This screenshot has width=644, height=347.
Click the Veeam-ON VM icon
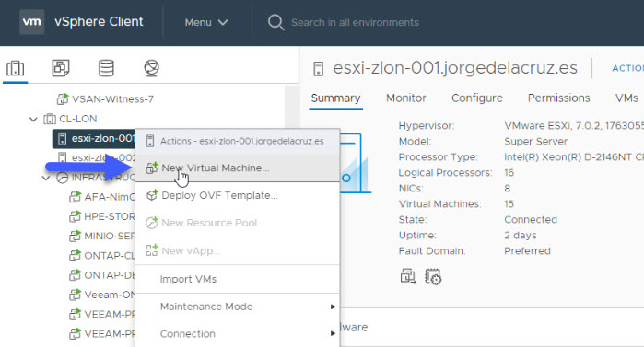point(75,295)
